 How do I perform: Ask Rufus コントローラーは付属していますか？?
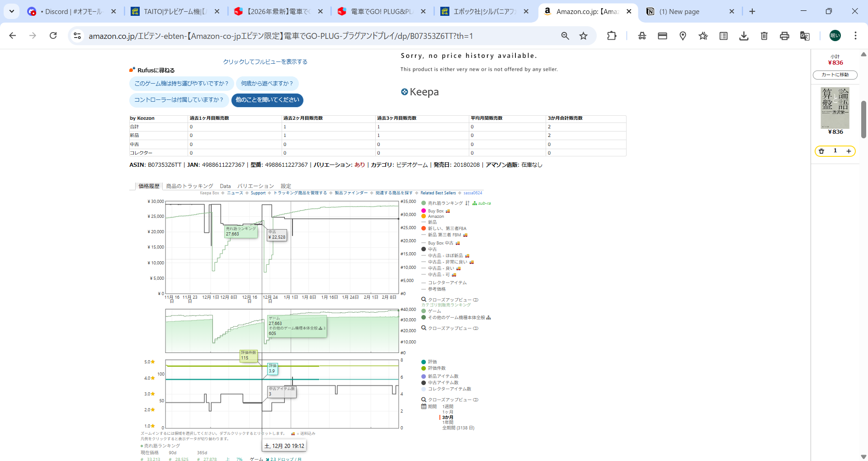click(x=179, y=100)
